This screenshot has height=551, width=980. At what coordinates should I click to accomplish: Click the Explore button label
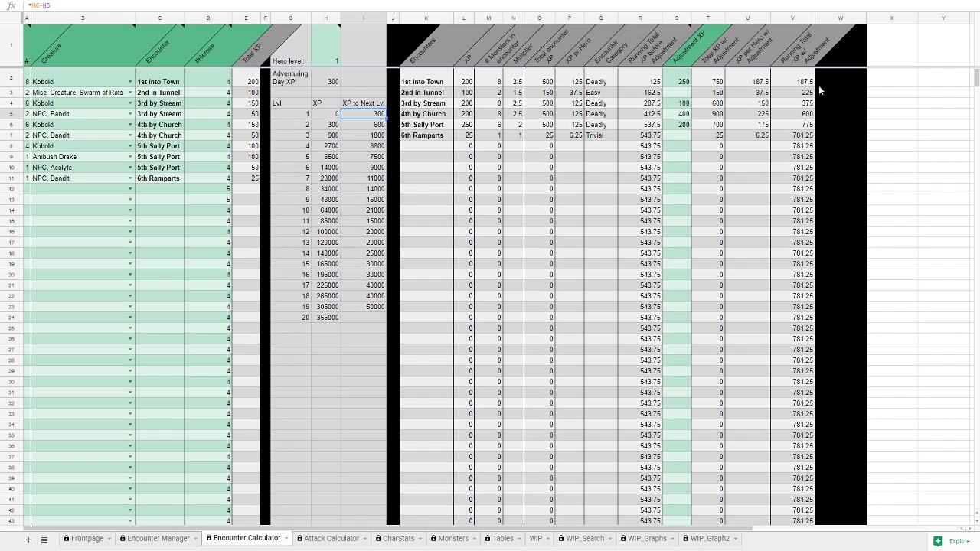tap(959, 541)
